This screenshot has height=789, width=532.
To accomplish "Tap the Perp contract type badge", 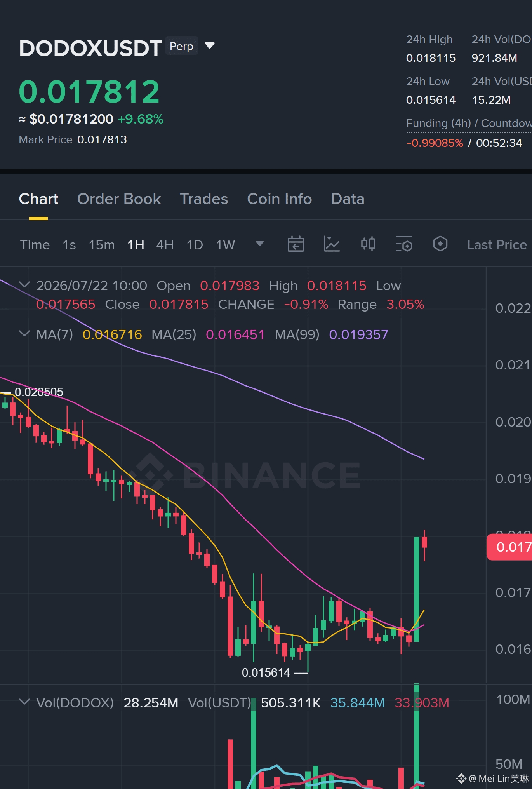I will [181, 46].
